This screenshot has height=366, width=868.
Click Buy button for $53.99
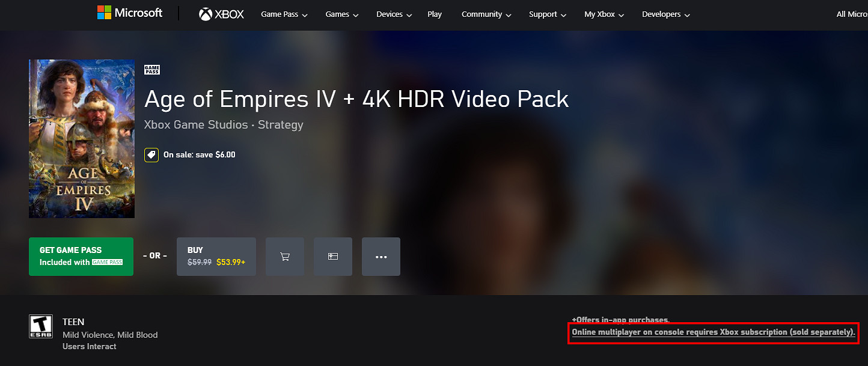click(216, 257)
